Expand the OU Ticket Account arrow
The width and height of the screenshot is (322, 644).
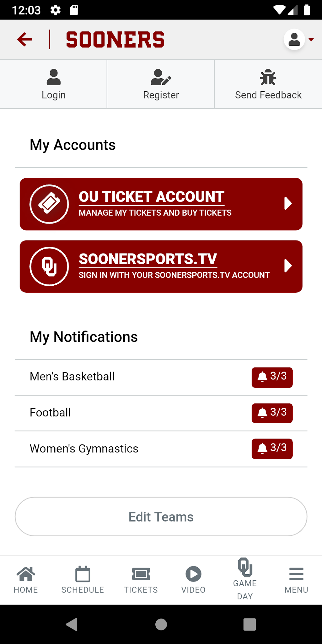coord(288,203)
